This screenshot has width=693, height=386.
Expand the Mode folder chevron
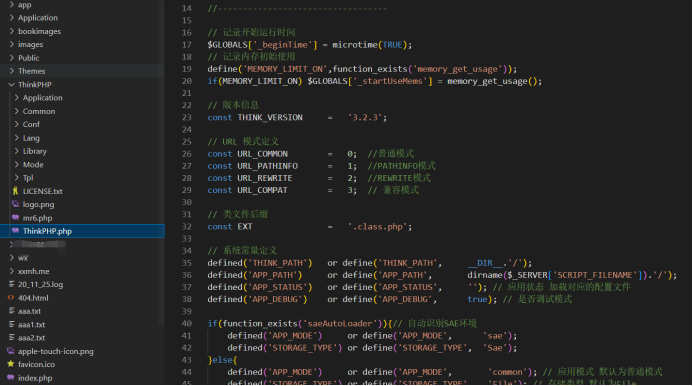pyautogui.click(x=17, y=164)
